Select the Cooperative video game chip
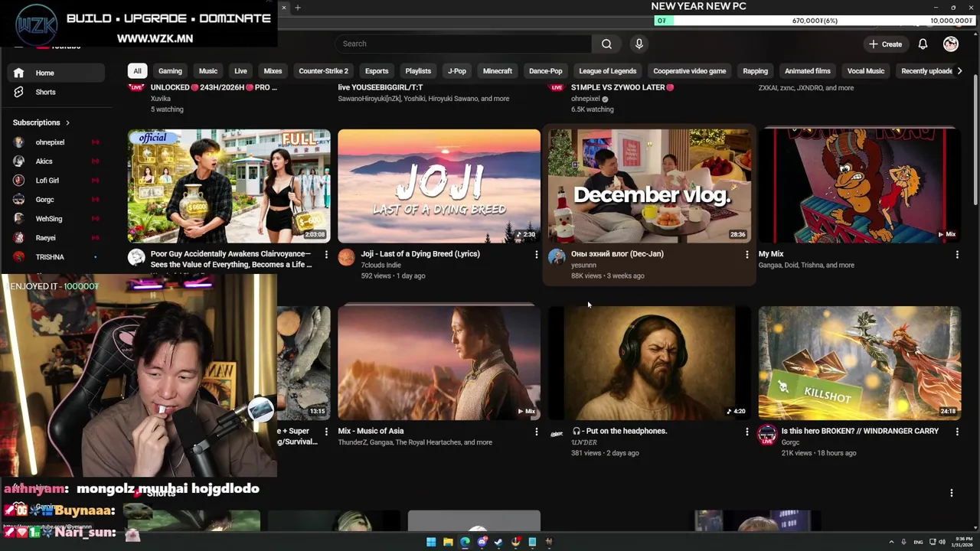 tap(690, 71)
